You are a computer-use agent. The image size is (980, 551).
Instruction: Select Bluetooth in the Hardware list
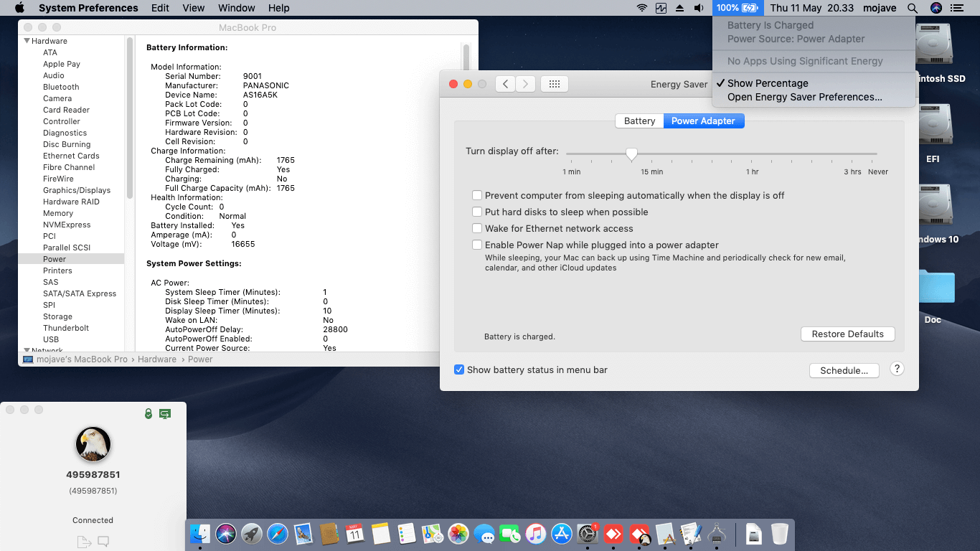[61, 87]
